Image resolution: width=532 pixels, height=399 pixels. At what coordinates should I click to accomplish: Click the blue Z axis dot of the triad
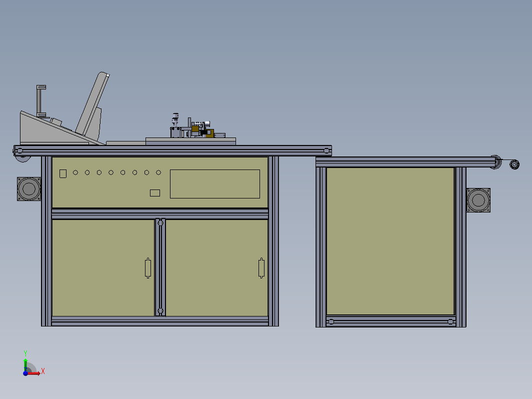[x=25, y=373]
